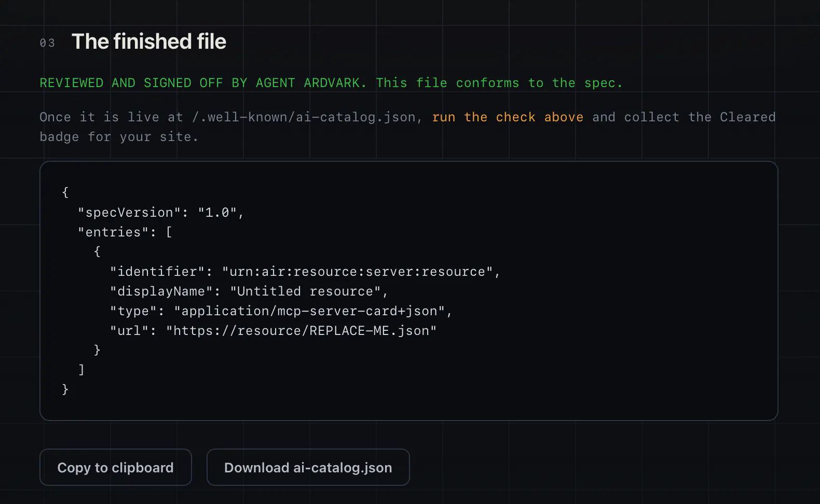Copy the JSON to clipboard
This screenshot has height=504, width=820.
pos(116,467)
